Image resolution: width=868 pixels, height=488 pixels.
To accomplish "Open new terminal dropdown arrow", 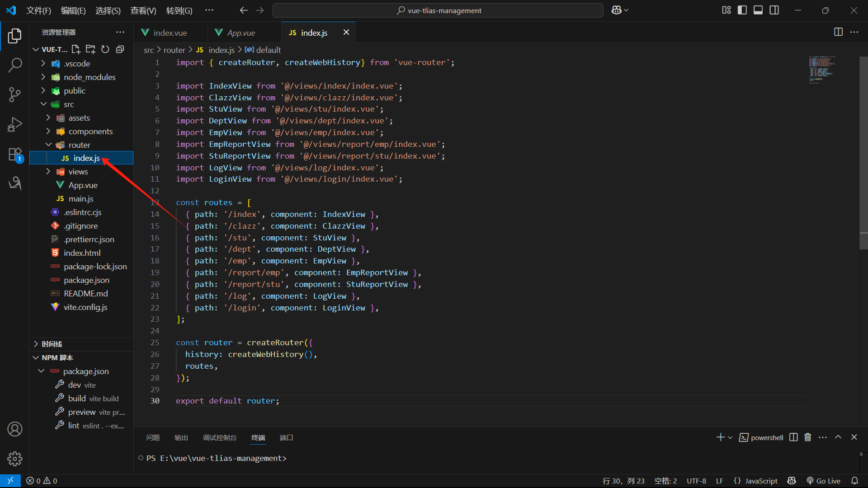I will (730, 437).
